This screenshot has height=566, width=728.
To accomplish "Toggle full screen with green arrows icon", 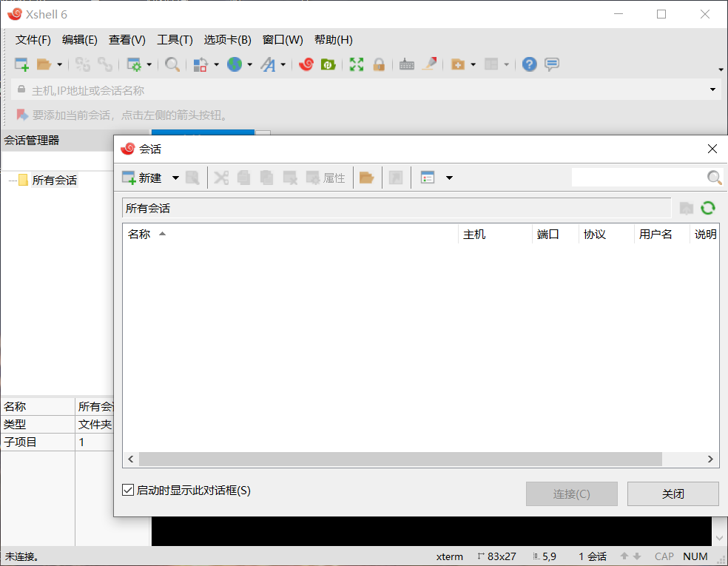I will (357, 64).
